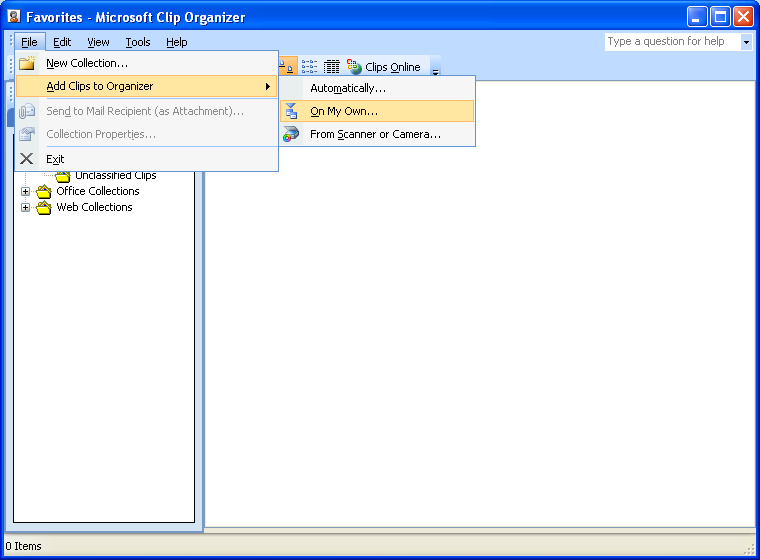Select Office Collections in the tree

[x=98, y=191]
